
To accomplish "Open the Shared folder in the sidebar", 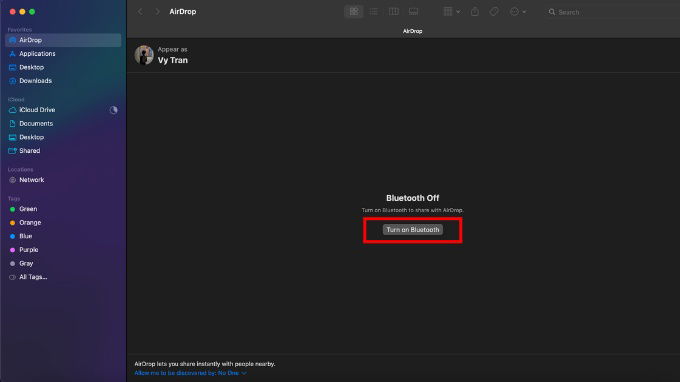I will (x=63, y=150).
